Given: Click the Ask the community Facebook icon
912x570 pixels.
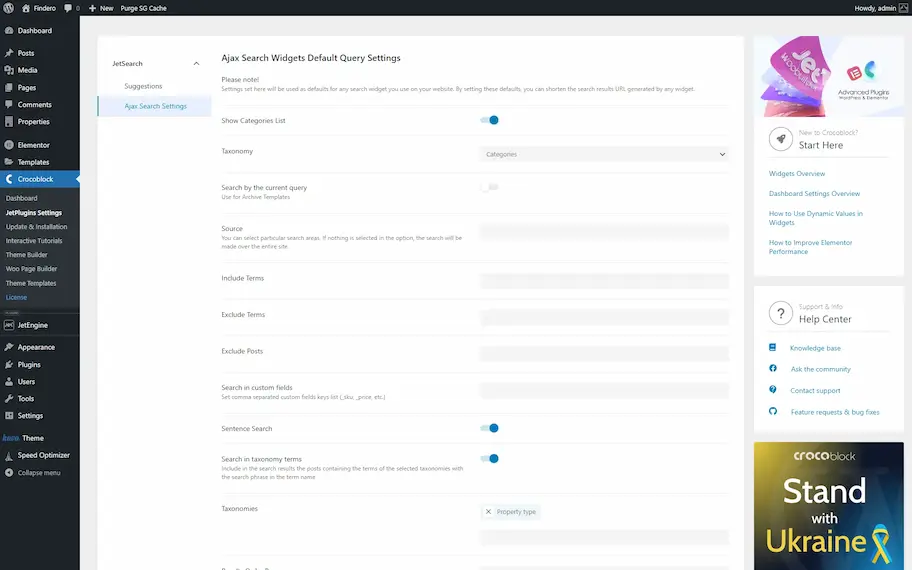Looking at the screenshot, I should coord(772,368).
